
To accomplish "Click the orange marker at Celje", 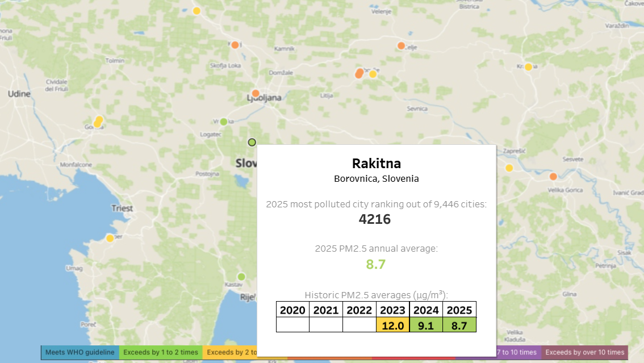I will tap(401, 45).
